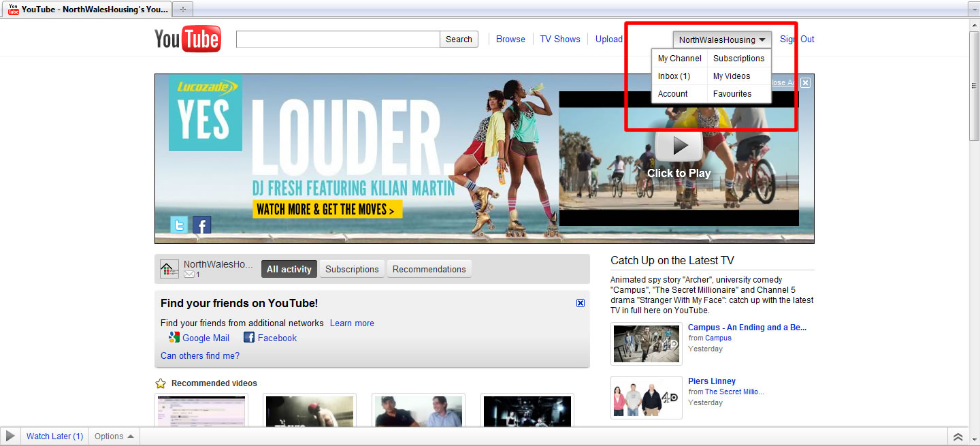Click the Sign Out link
This screenshot has height=446, width=980.
tap(797, 39)
